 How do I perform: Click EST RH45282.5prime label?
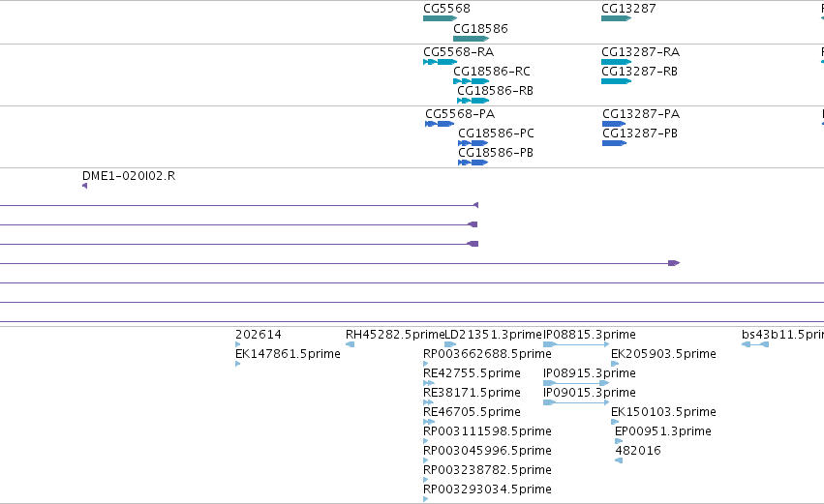395,335
